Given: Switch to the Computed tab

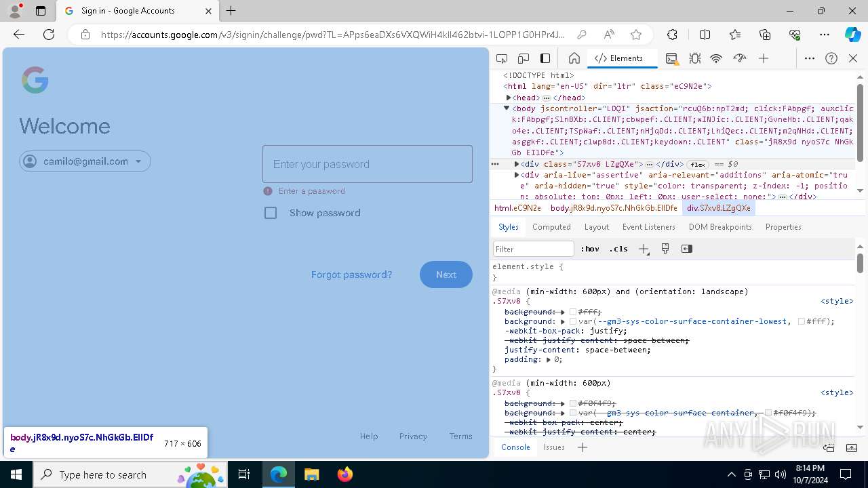Looking at the screenshot, I should coord(551,227).
